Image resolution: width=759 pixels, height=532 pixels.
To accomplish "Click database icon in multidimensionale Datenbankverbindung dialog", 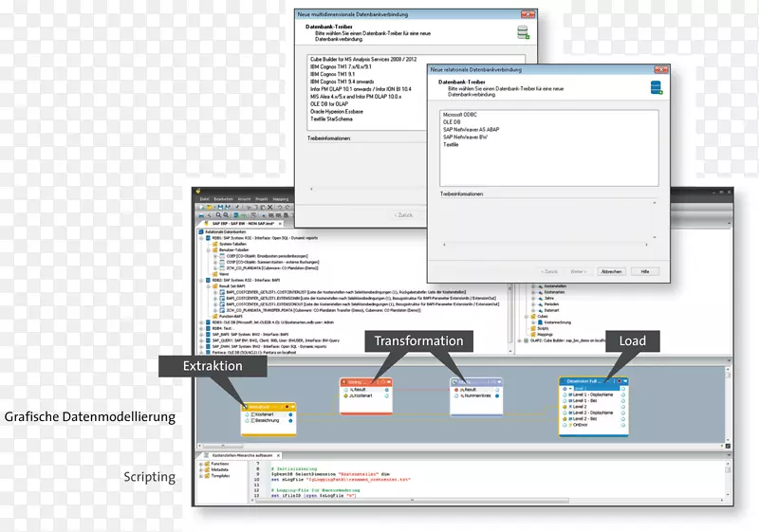I will (524, 32).
